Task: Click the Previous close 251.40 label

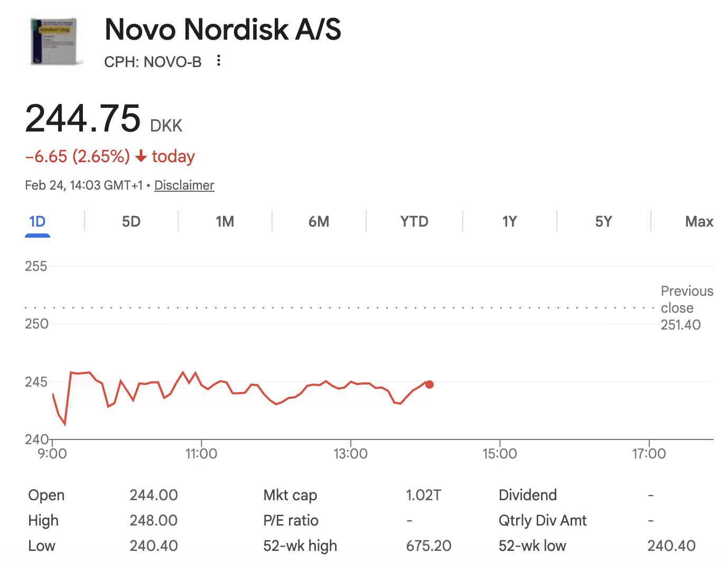Action: 686,308
